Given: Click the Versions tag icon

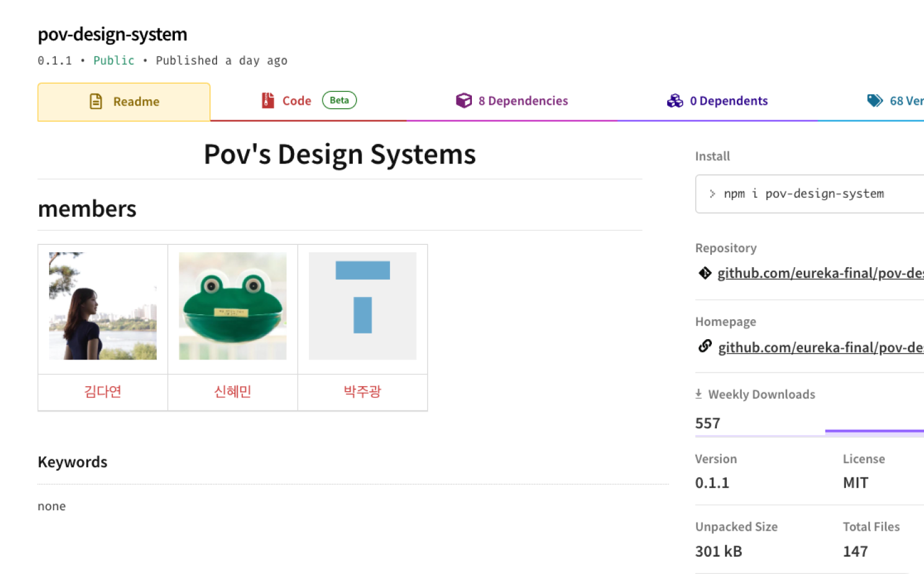Looking at the screenshot, I should pos(875,100).
